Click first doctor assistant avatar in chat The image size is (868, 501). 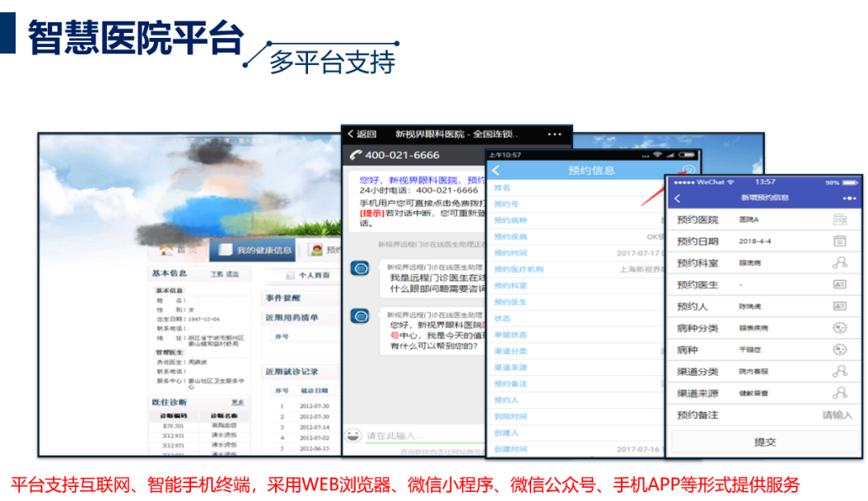pyautogui.click(x=360, y=269)
